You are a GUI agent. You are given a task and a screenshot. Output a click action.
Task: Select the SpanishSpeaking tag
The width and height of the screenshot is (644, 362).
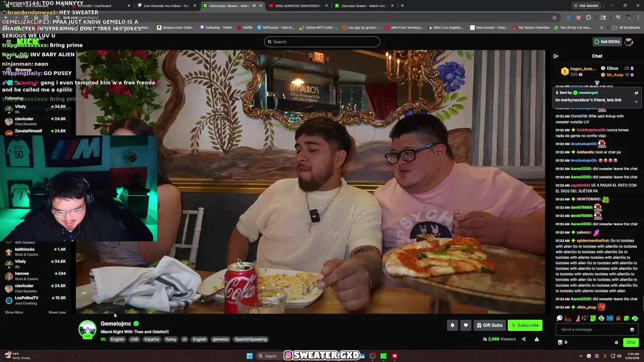coord(251,339)
